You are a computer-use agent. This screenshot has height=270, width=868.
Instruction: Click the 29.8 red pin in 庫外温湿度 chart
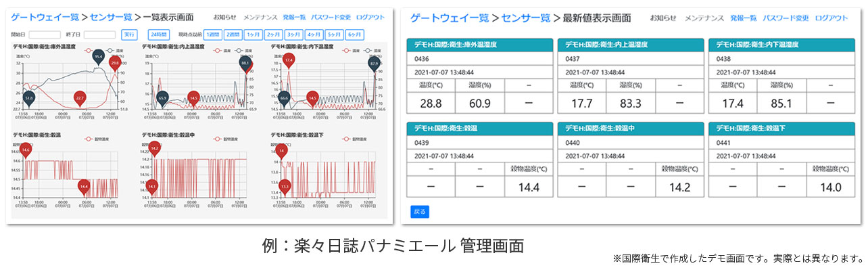point(115,63)
